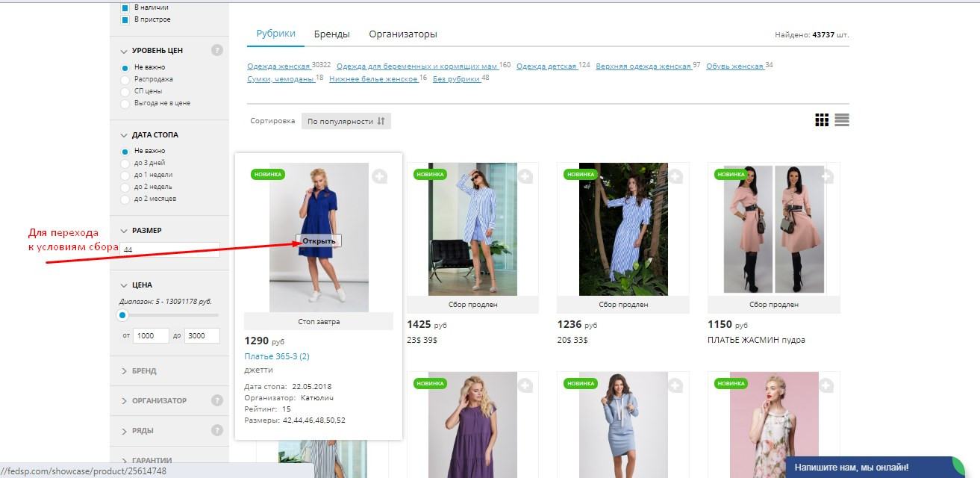The height and width of the screenshot is (478, 980).
Task: Select Не важно under УРОВЕНЬ ЦЕН
Action: click(125, 67)
